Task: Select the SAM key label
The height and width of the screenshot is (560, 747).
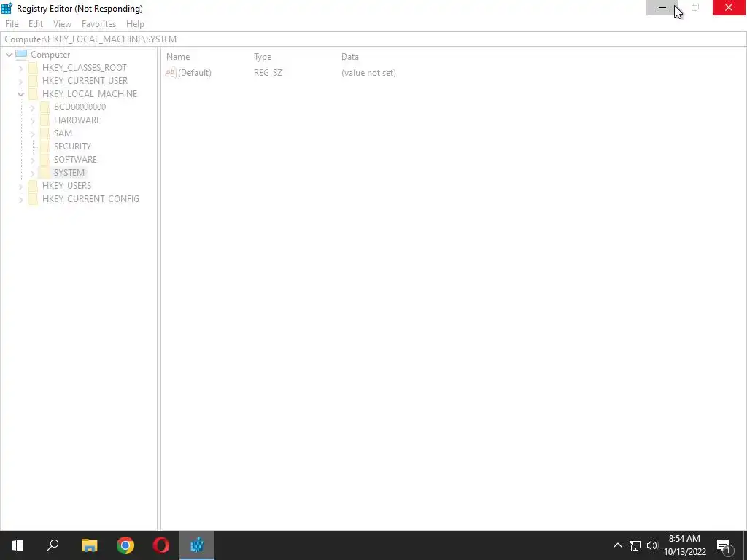Action: [x=63, y=133]
